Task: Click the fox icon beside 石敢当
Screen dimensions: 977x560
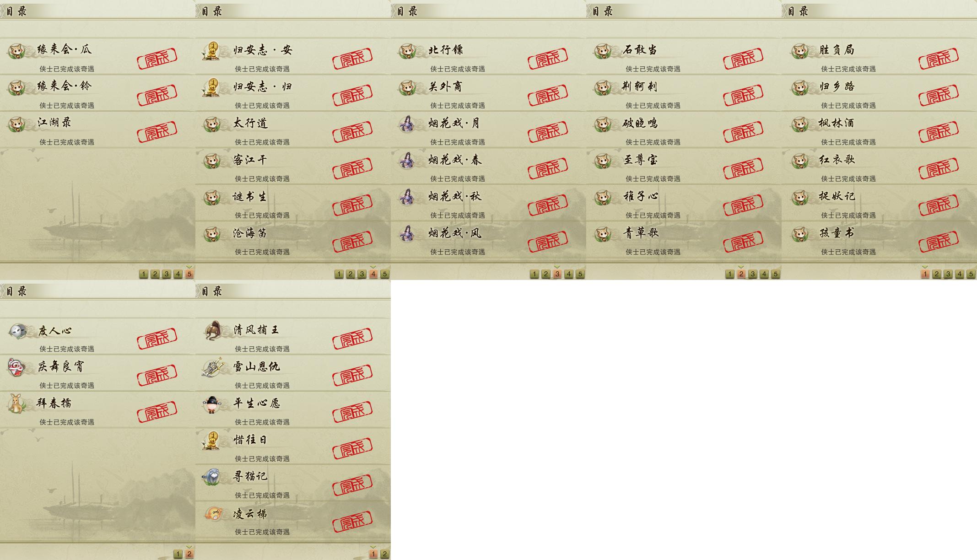Action: 603,51
